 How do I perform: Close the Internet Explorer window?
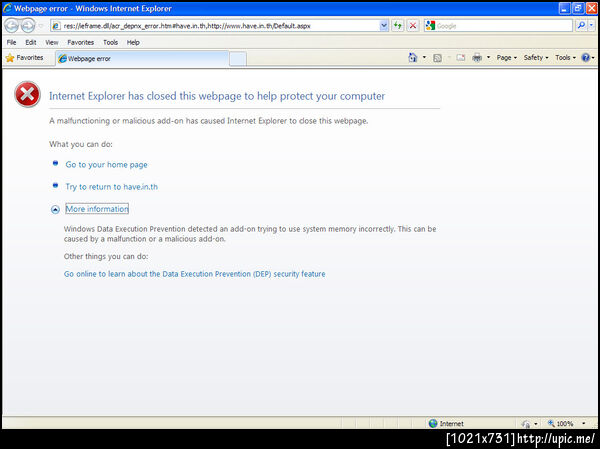pos(592,8)
